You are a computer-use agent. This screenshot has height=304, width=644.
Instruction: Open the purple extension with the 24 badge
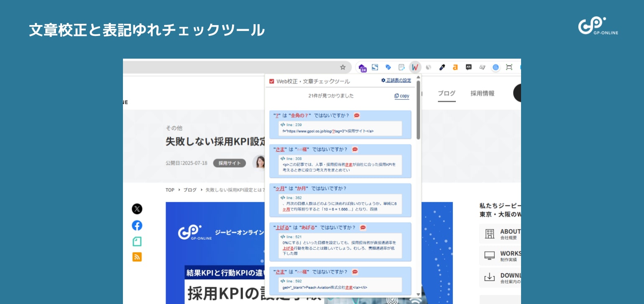tap(362, 67)
